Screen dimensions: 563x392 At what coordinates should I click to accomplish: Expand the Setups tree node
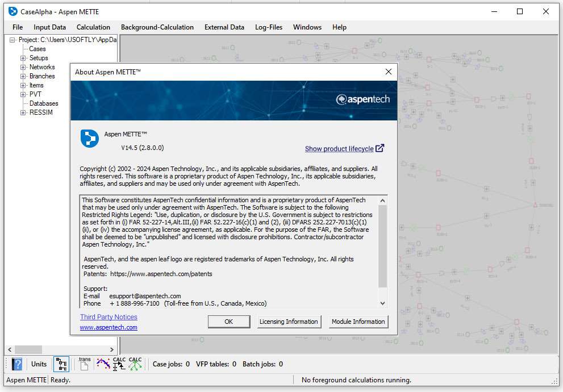(x=23, y=58)
